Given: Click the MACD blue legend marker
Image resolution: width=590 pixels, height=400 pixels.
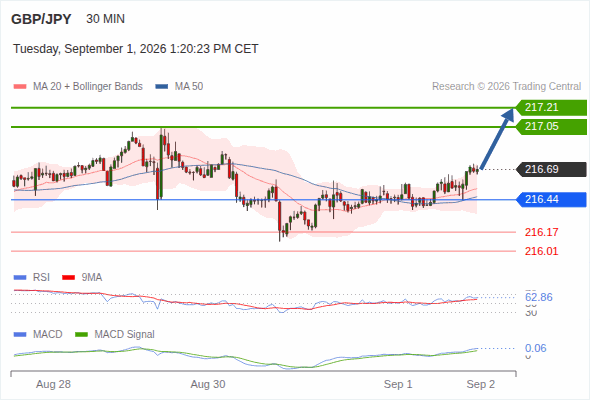Looking at the screenshot, I should 20,335.
